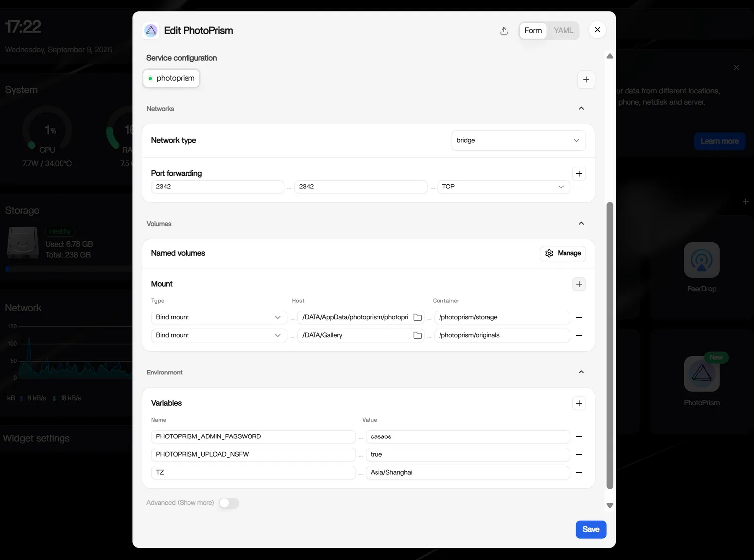Add a new port forwarding entry

tap(579, 173)
